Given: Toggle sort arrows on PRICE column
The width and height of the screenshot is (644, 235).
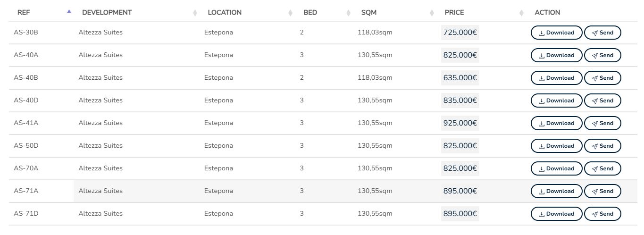Looking at the screenshot, I should click(x=521, y=13).
